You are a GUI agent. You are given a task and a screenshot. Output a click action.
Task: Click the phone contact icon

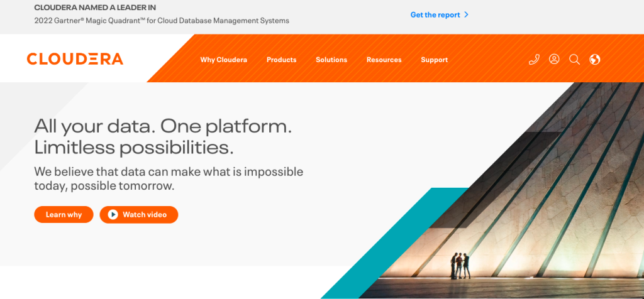(x=534, y=60)
